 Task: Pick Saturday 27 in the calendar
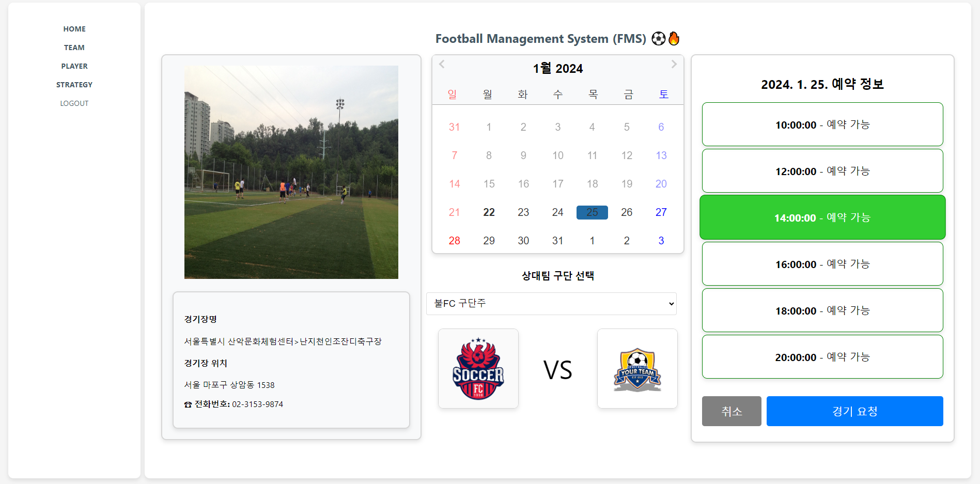tap(661, 212)
